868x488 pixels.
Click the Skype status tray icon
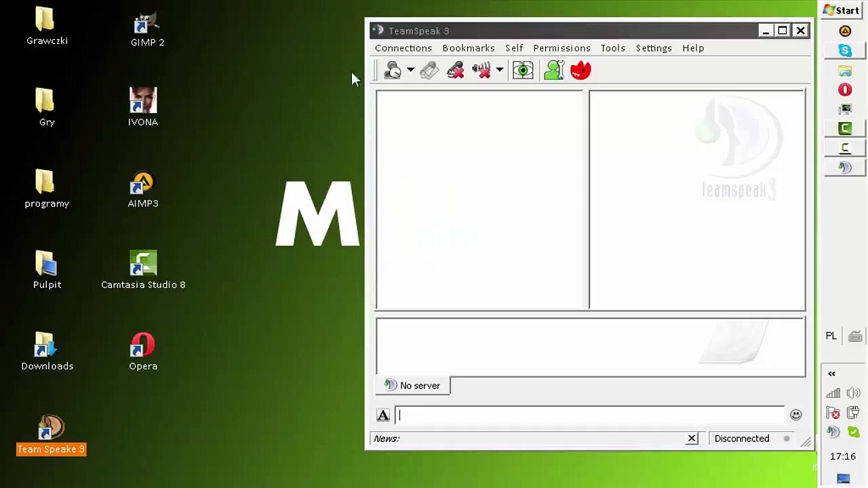pos(854,432)
